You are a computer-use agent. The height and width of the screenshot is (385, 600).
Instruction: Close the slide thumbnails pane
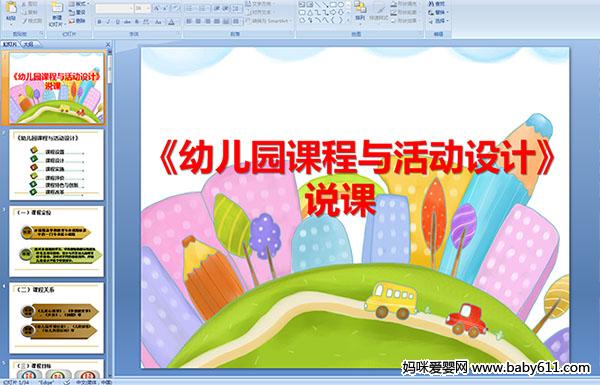pos(108,44)
